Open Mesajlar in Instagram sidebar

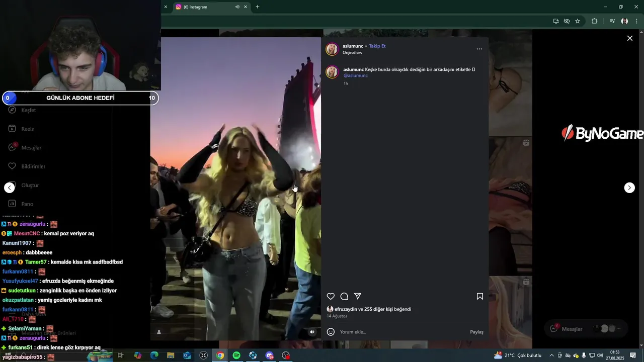click(x=25, y=147)
